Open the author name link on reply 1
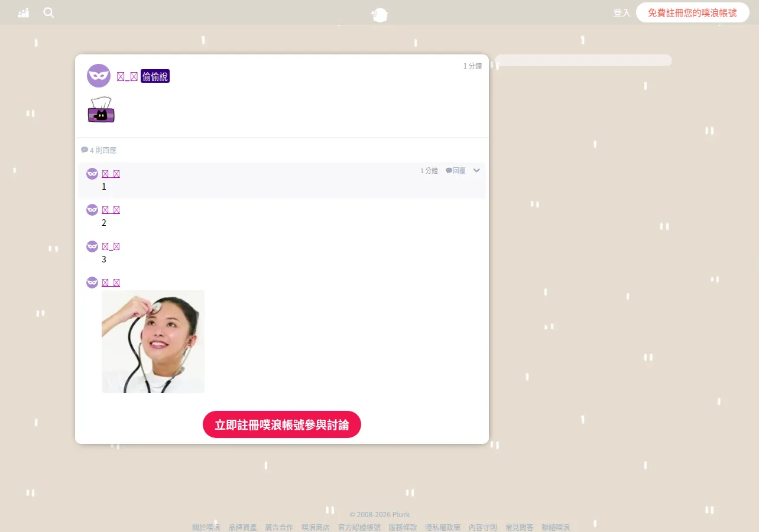Screen dimensions: 759x532 pyautogui.click(x=111, y=174)
